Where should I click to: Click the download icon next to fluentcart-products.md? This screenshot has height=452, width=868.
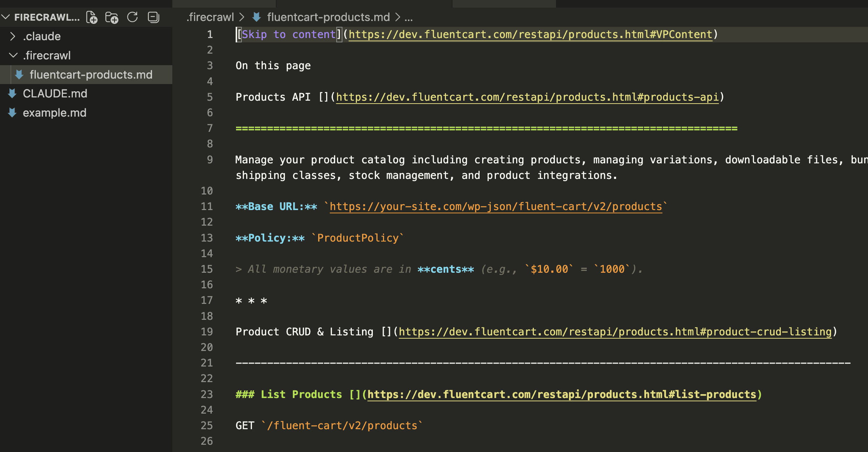[18, 75]
